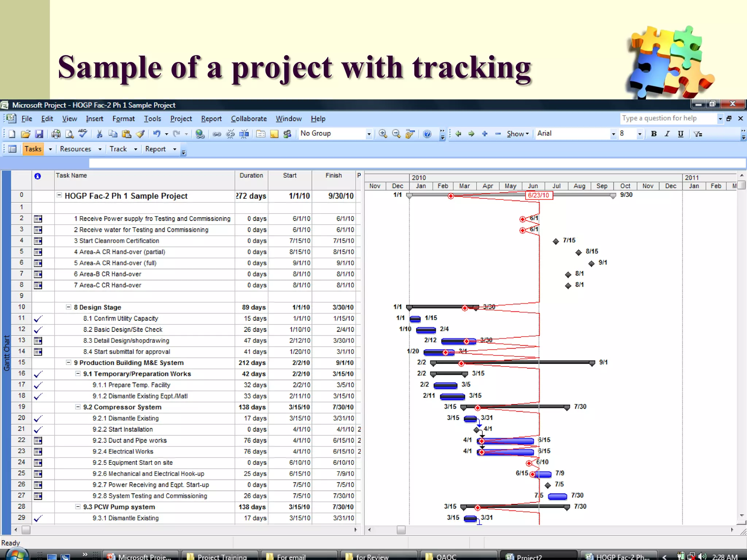
Task: Collapse 9 Production Building M&E System
Action: (x=68, y=362)
